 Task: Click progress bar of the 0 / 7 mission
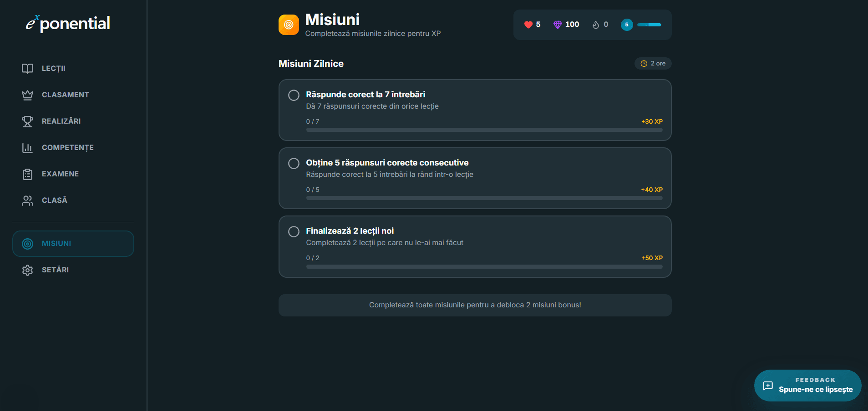484,130
